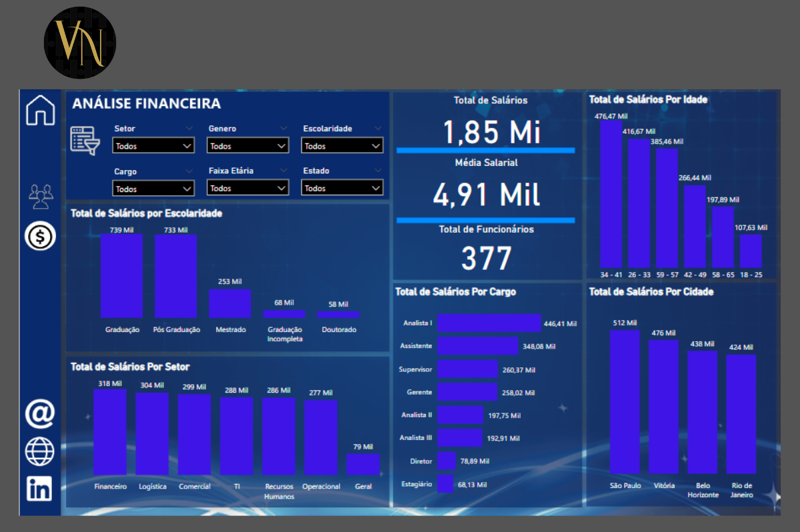Click the Total de Salários Por Cargo title
800x532 pixels.
(x=455, y=291)
